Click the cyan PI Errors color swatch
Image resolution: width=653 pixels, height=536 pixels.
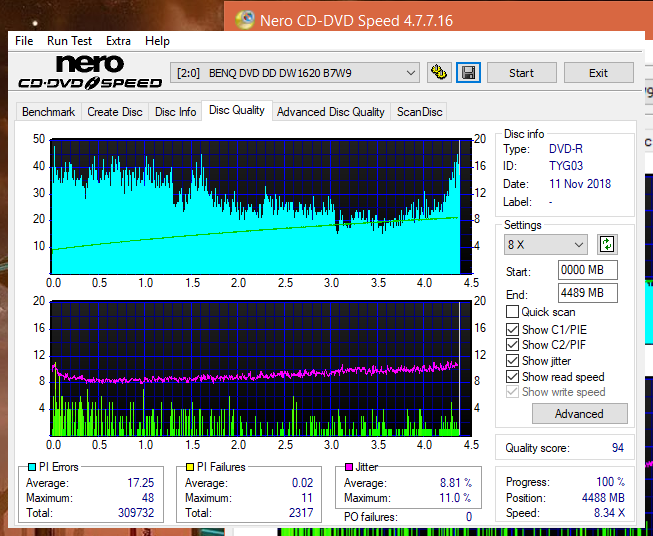pyautogui.click(x=32, y=467)
